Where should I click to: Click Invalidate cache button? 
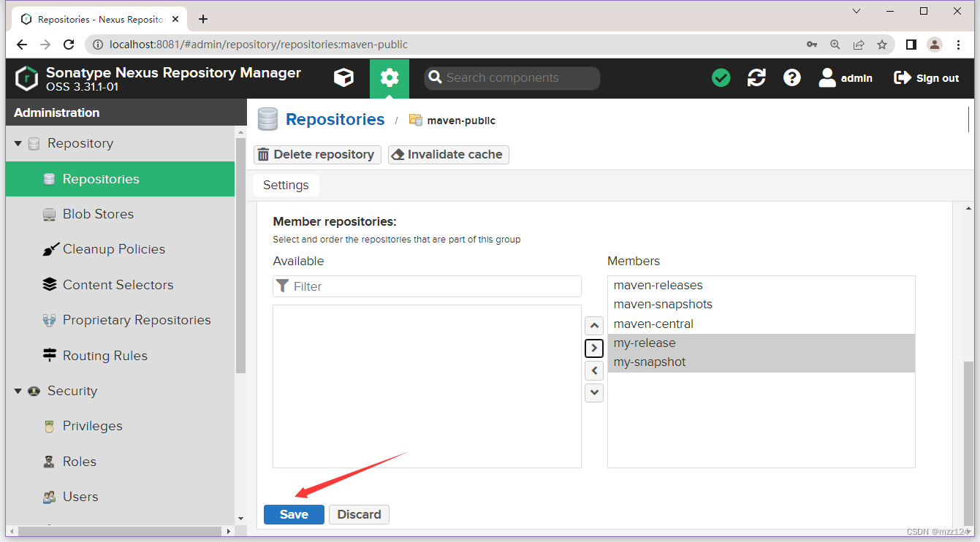448,155
